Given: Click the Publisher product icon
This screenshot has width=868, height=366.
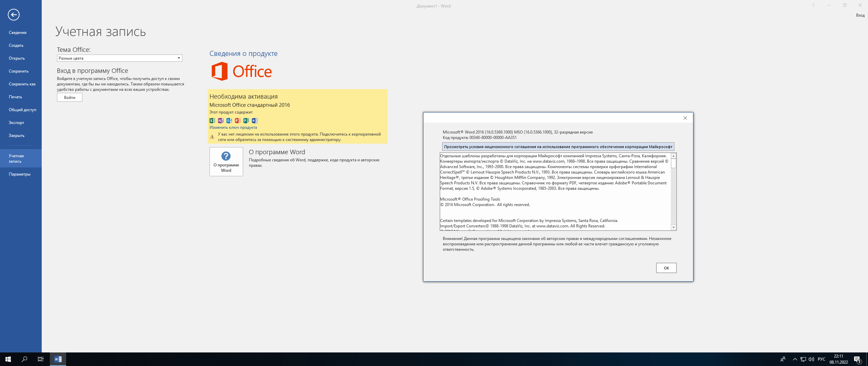Looking at the screenshot, I should pos(246,121).
